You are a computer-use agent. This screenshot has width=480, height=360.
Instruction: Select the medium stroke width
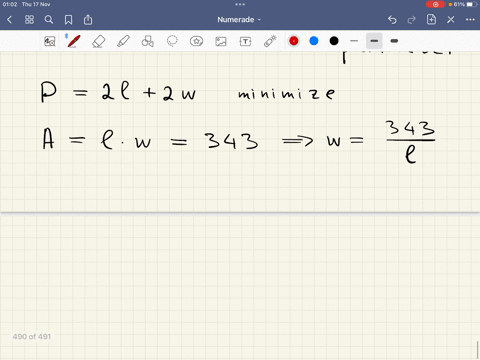[374, 41]
